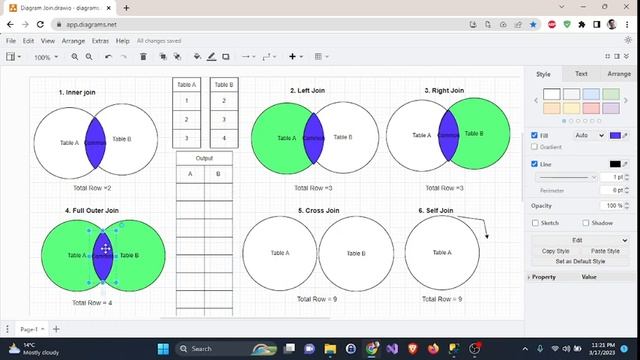Open the browser extensions puzzle icon
This screenshot has height=360, width=640.
pyautogui.click(x=582, y=24)
